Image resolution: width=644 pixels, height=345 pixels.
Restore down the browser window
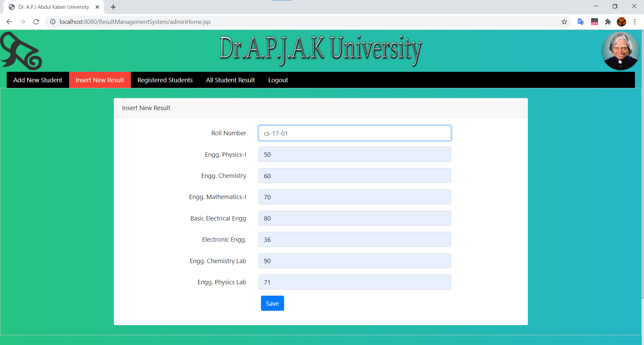click(615, 6)
